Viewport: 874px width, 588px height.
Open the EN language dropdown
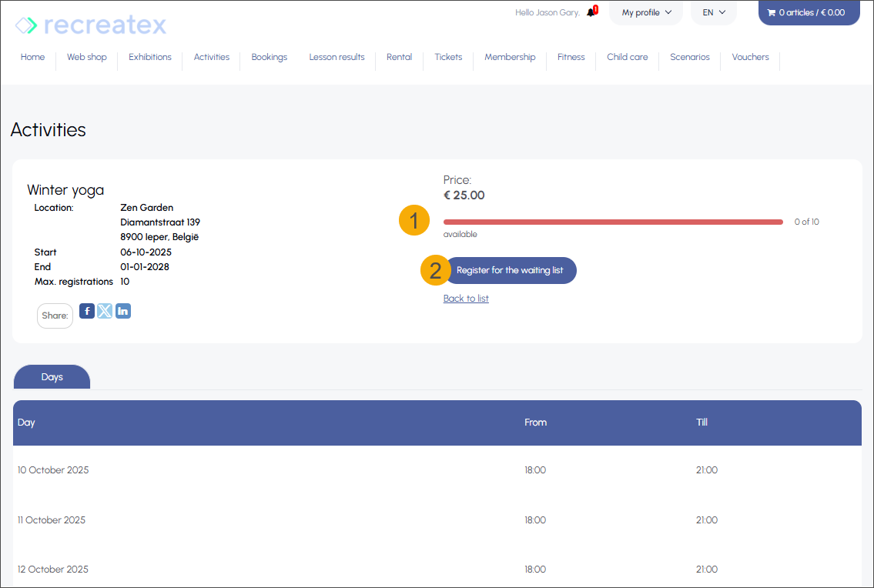tap(714, 12)
